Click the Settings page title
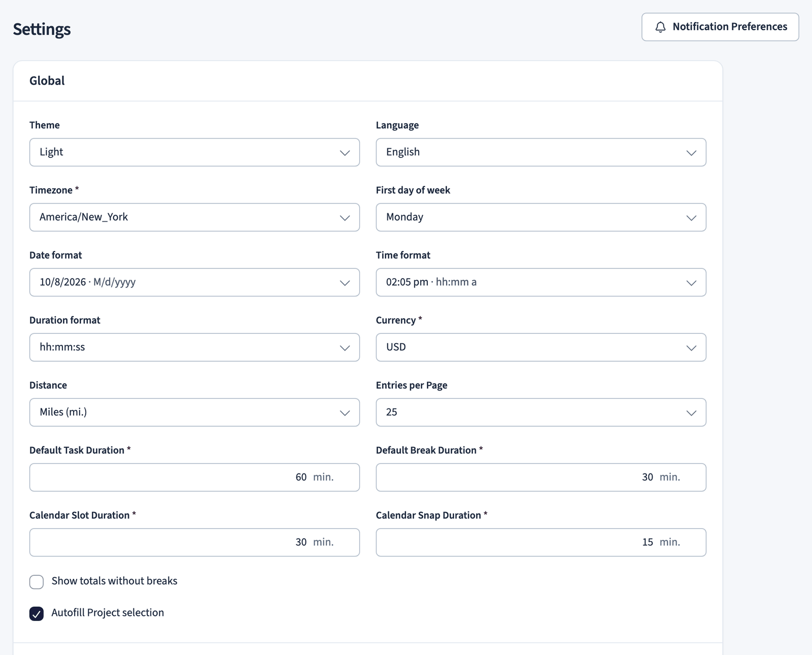This screenshot has height=655, width=812. [42, 29]
